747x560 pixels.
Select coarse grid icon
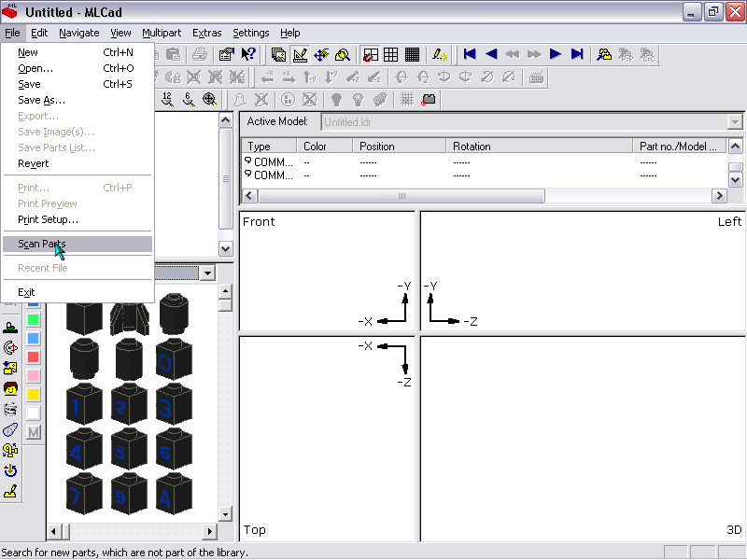pos(390,55)
